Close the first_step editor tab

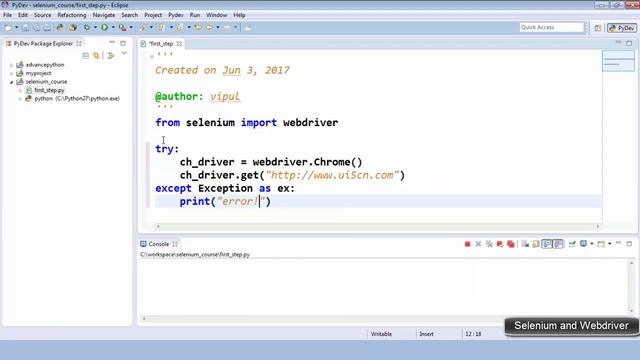179,43
